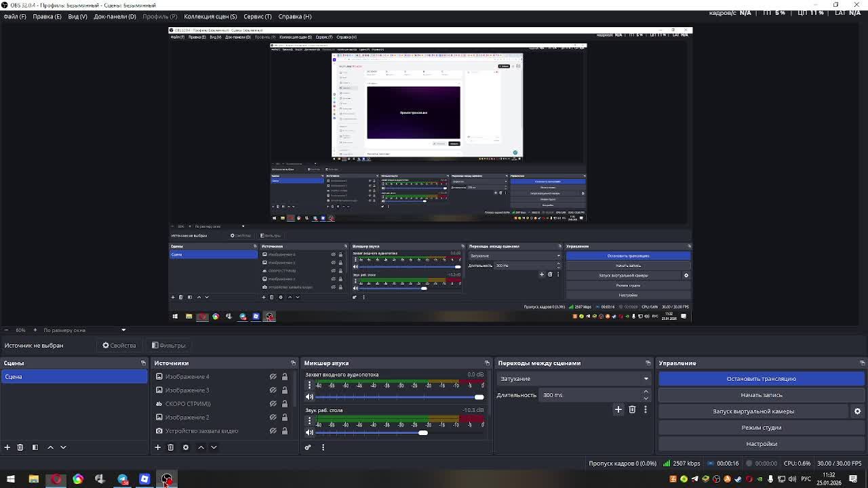The image size is (868, 488).
Task: Undock the Источники panel
Action: click(x=293, y=363)
